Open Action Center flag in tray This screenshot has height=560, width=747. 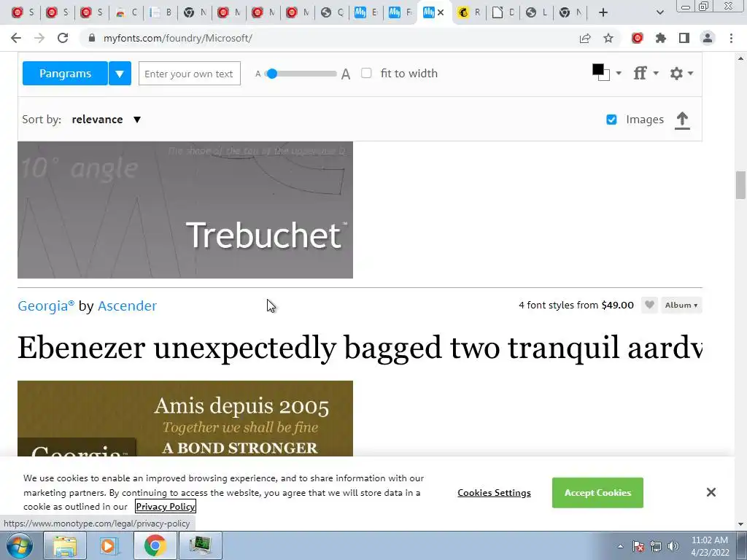pos(638,546)
